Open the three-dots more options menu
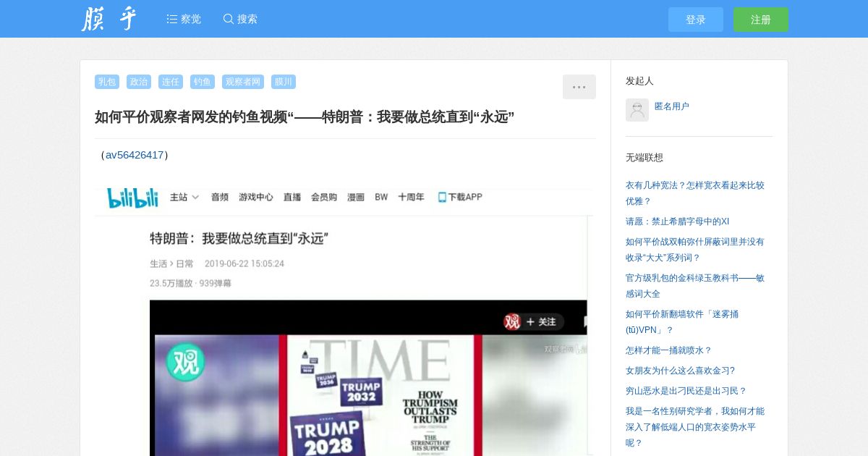 coord(579,87)
